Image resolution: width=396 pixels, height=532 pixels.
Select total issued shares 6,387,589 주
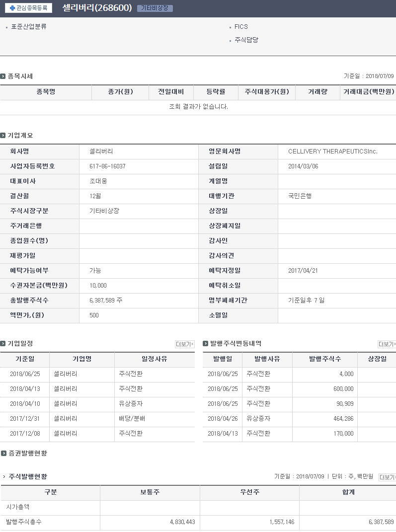click(x=106, y=301)
